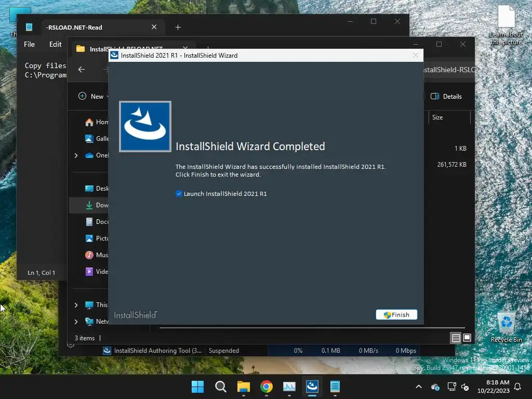Screen dimensions: 532x399
Task: Expand Network node in Explorer
Action: tap(76, 321)
